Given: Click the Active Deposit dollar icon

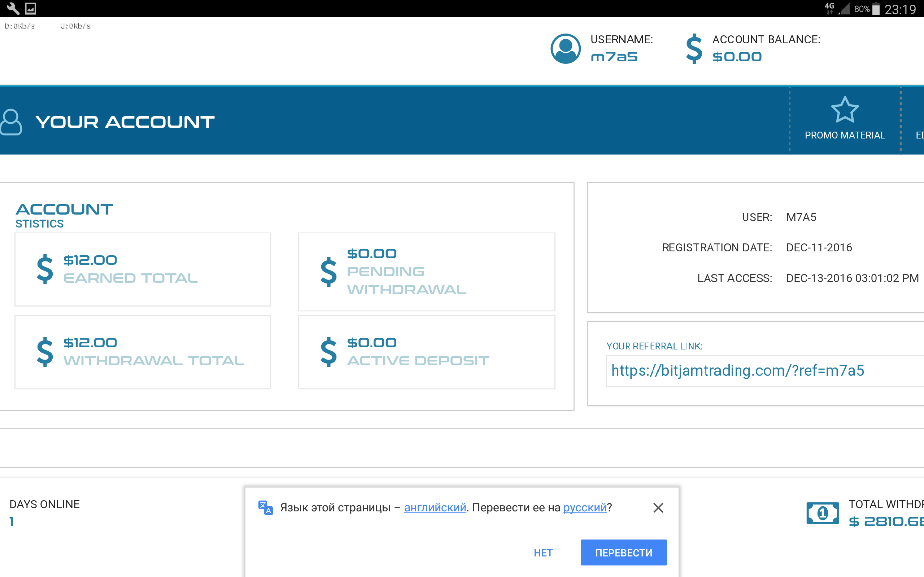Looking at the screenshot, I should click(x=328, y=352).
